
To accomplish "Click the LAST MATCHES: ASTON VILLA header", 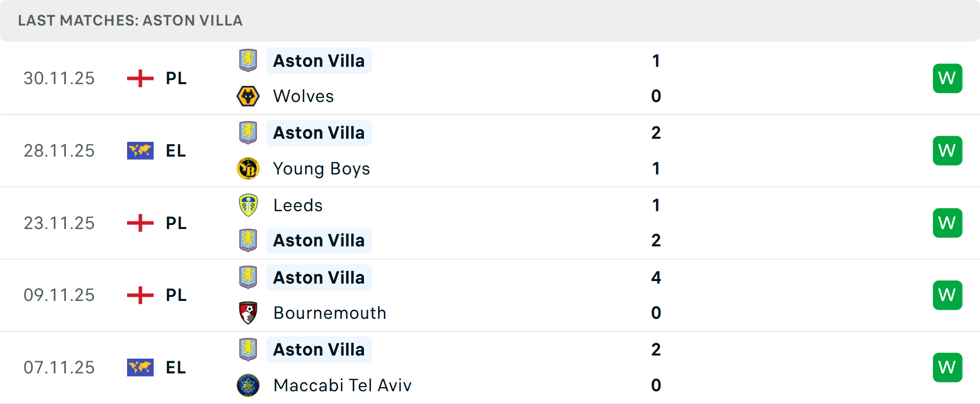I will 130,20.
